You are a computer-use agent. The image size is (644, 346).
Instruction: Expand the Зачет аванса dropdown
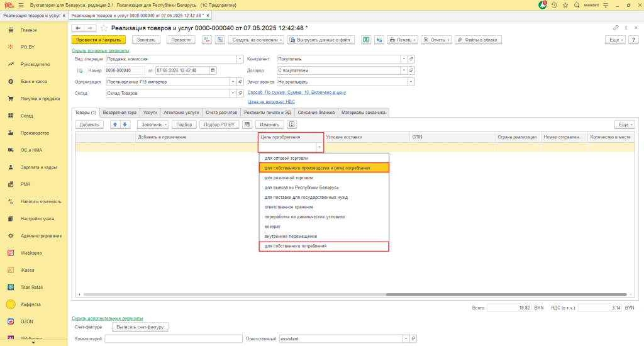(x=411, y=82)
